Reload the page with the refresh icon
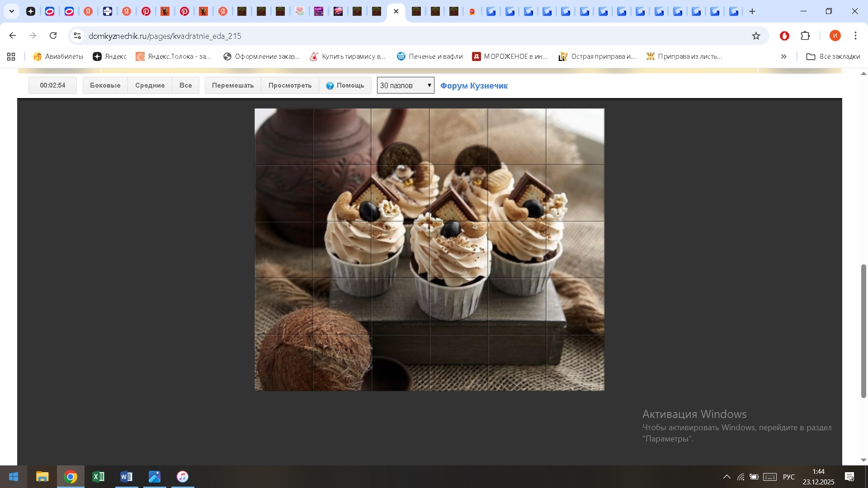868x488 pixels. [53, 36]
